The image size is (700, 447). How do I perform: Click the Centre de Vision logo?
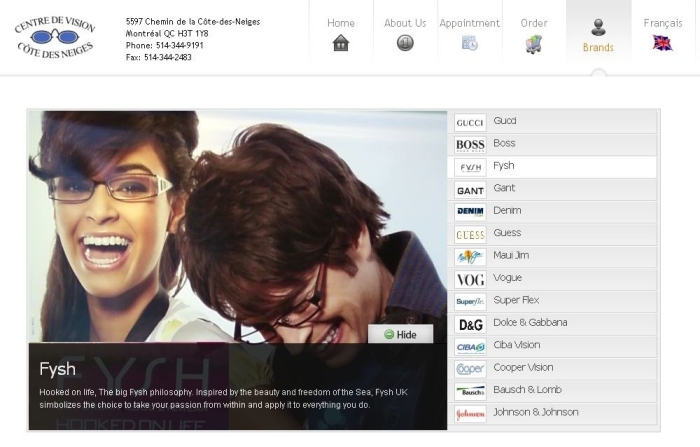click(55, 37)
